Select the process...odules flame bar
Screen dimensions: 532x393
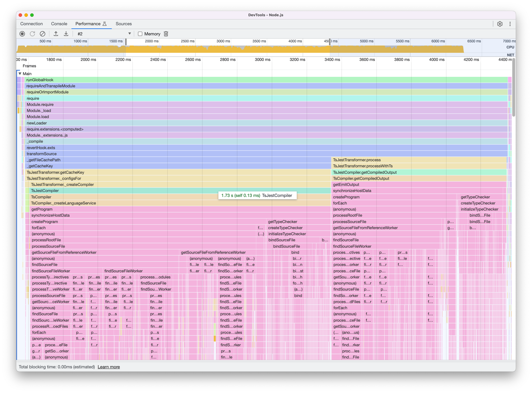coord(156,277)
